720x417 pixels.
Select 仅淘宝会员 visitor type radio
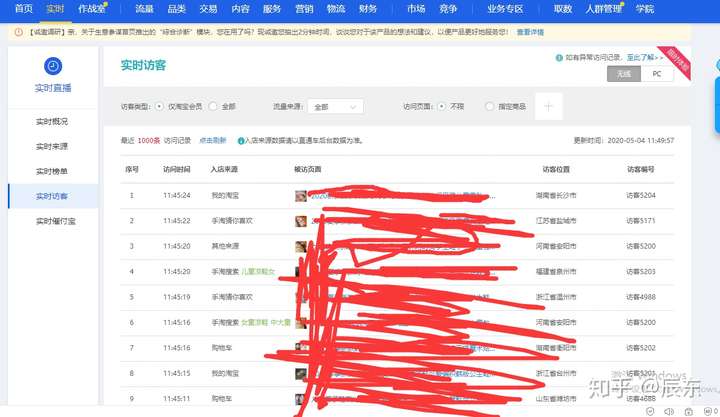click(159, 107)
